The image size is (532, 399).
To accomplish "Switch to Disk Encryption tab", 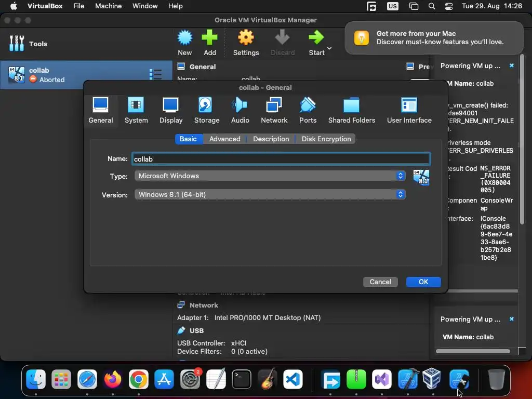I will click(x=326, y=139).
